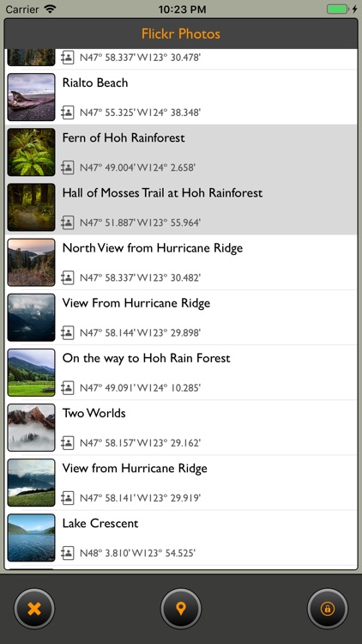Tap the map pin location button
The image size is (362, 644).
[181, 609]
